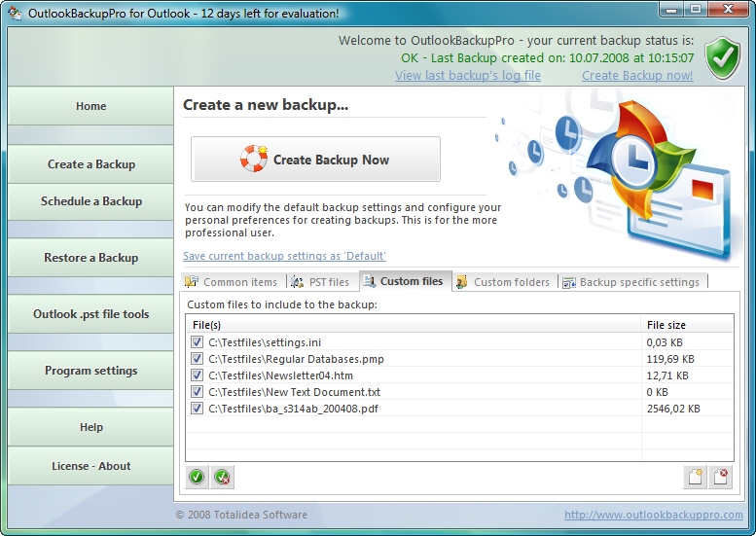The width and height of the screenshot is (756, 536).
Task: Uncheck the ba_s314ab_200408.pdf checkbox
Action: click(197, 409)
